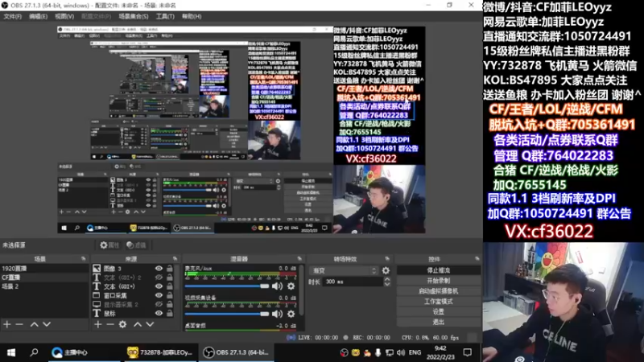Viewport: 644px width, 362px height.
Task: Click transition duration field 300 ms
Action: click(352, 282)
